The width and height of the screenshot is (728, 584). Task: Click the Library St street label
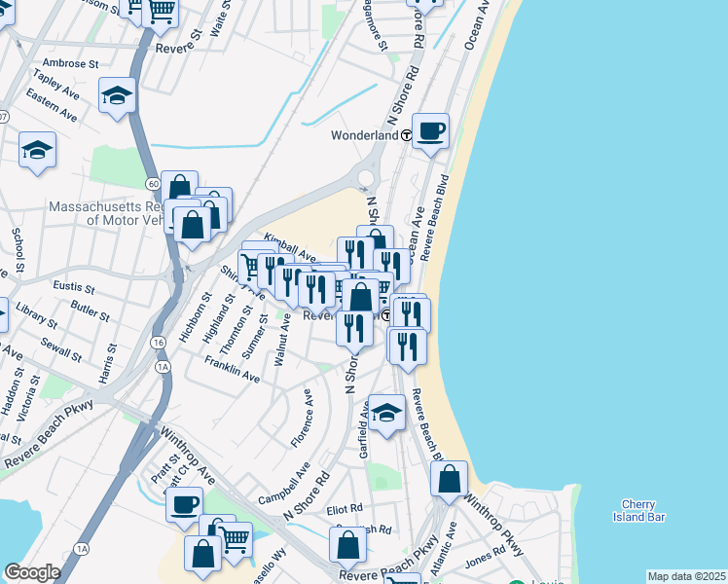click(36, 315)
